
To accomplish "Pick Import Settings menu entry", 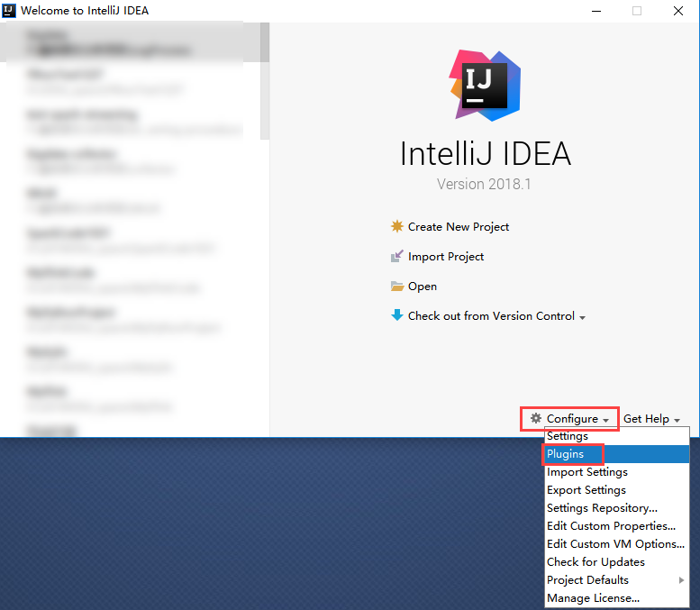I will coord(617,472).
